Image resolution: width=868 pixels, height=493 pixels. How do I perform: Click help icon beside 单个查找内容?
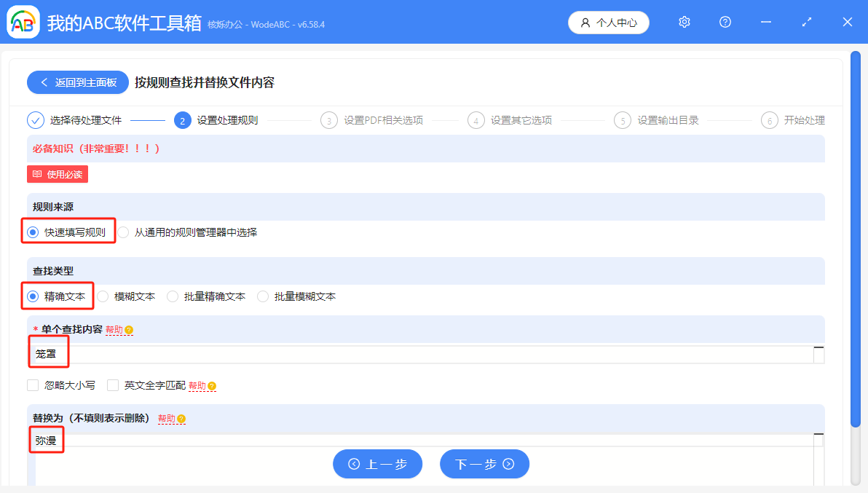(x=129, y=330)
